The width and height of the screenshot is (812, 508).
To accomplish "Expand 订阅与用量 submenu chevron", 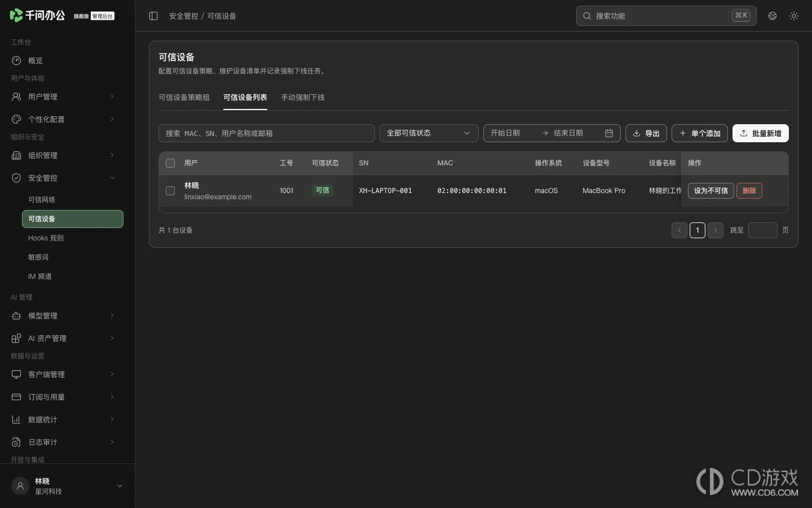I will point(112,397).
